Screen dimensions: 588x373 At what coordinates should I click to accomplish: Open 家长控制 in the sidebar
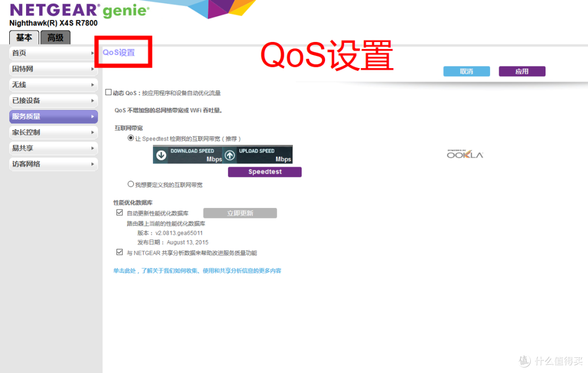[x=53, y=132]
